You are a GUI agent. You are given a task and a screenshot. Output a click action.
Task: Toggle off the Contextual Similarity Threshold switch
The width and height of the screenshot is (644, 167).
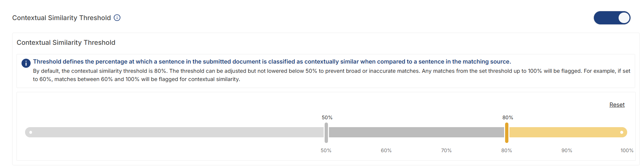(x=612, y=18)
